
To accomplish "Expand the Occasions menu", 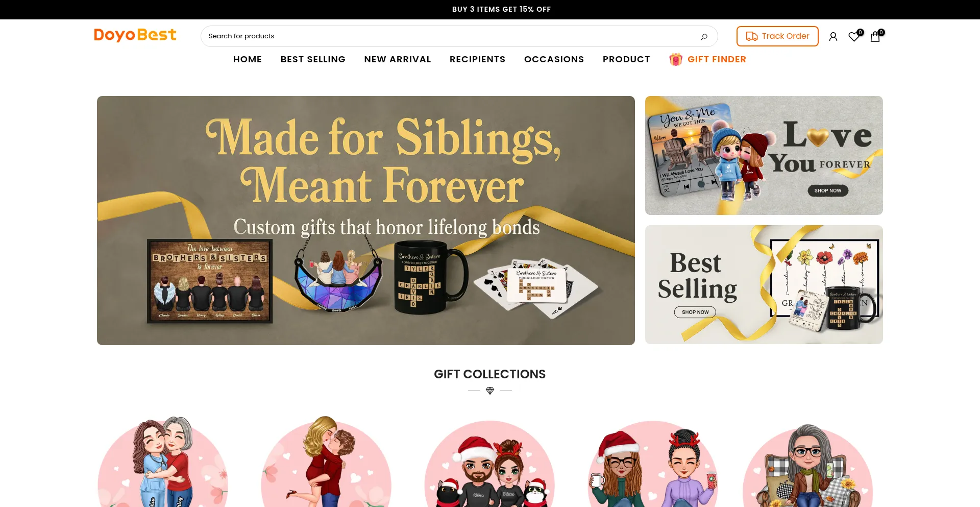I will [x=554, y=59].
